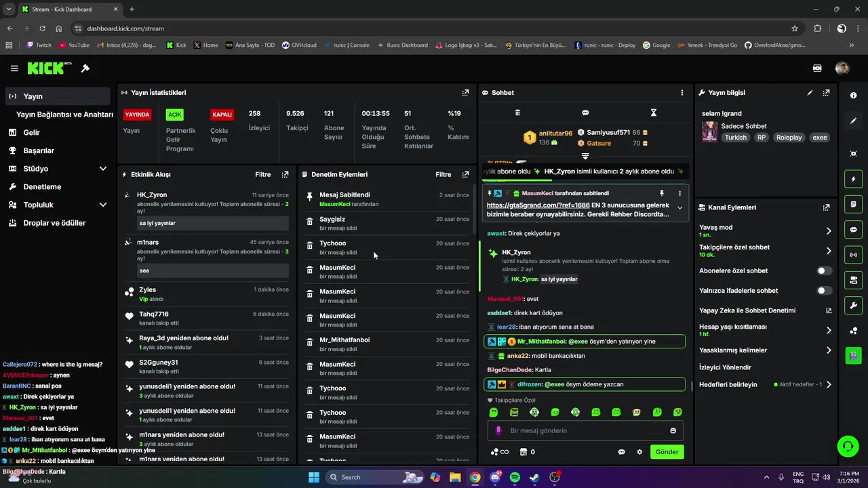The image size is (868, 488).
Task: Open chat settings gear icon
Action: click(x=639, y=452)
